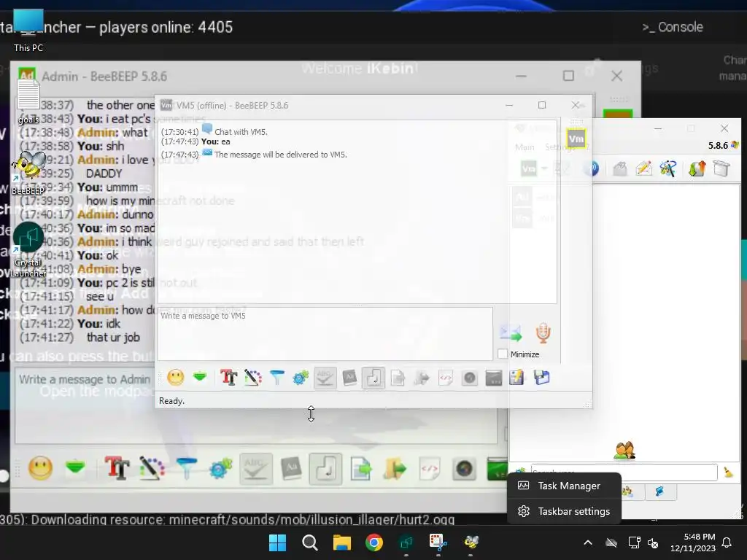The height and width of the screenshot is (560, 747).
Task: Click blue filter funnel icon in VM5 chat
Action: [x=276, y=378]
